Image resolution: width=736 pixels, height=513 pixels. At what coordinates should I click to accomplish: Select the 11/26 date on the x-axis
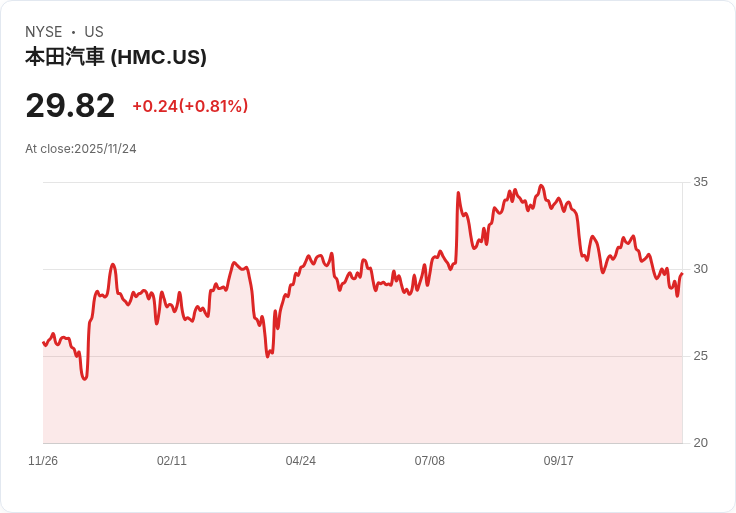coord(43,461)
